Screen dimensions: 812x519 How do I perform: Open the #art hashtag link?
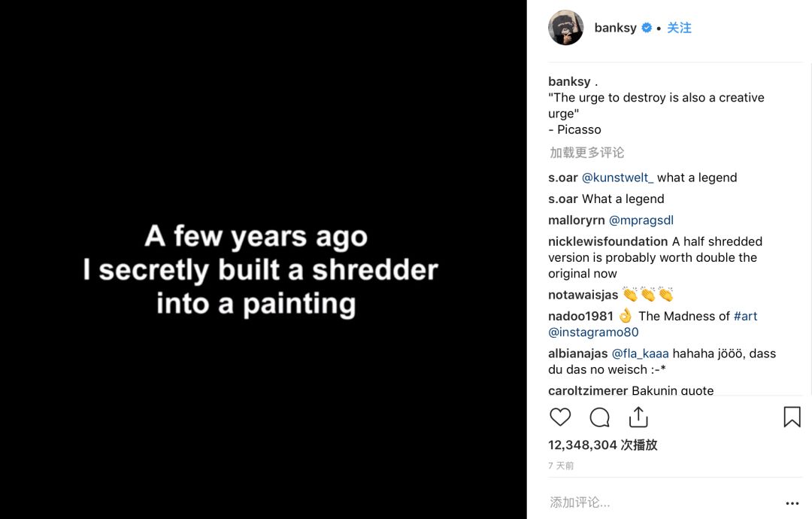[745, 316]
